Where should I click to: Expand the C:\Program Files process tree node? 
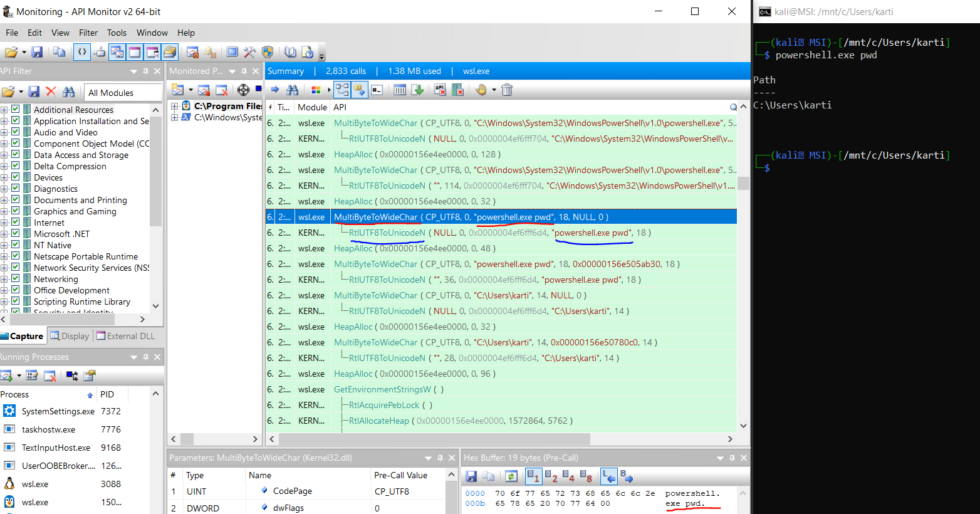coord(175,106)
